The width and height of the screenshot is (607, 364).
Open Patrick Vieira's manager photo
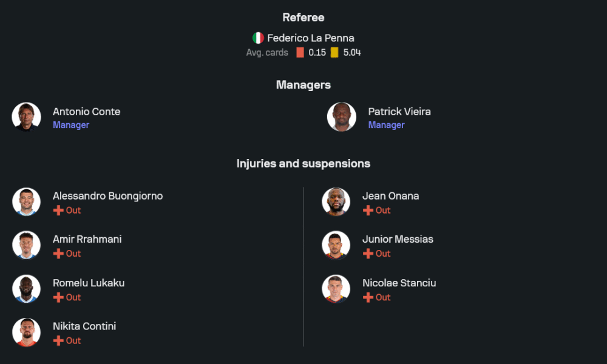(342, 117)
